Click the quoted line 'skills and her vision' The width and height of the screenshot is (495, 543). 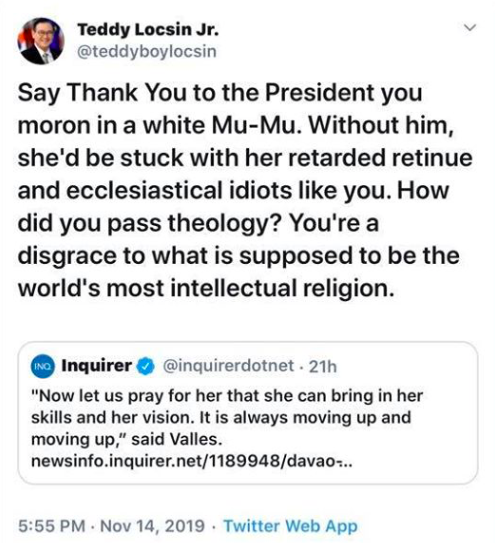pos(221,418)
